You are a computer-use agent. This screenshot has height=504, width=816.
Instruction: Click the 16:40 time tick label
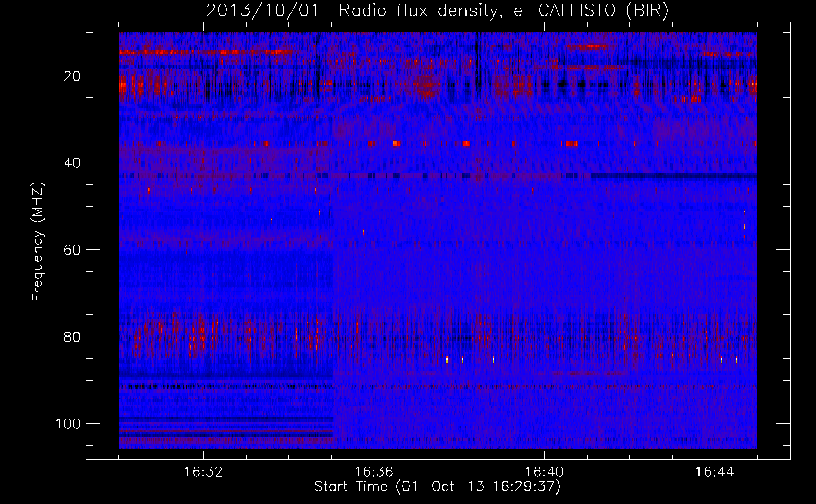coord(544,472)
